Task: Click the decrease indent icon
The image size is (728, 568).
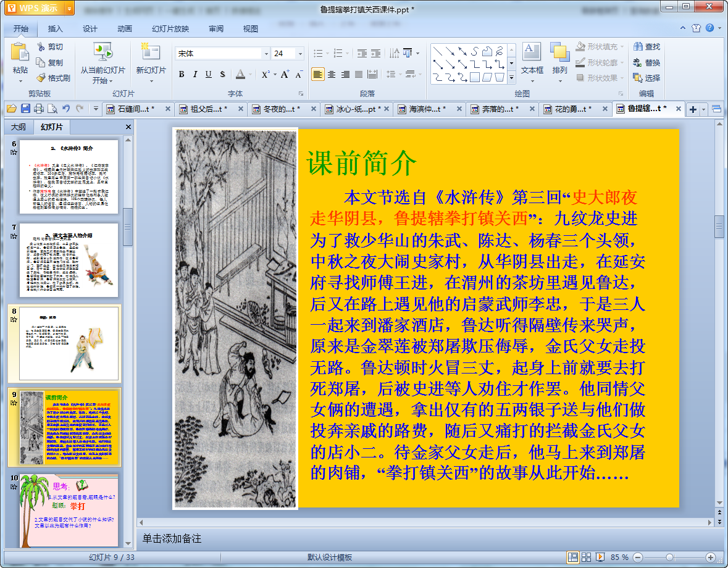Action: coord(362,53)
